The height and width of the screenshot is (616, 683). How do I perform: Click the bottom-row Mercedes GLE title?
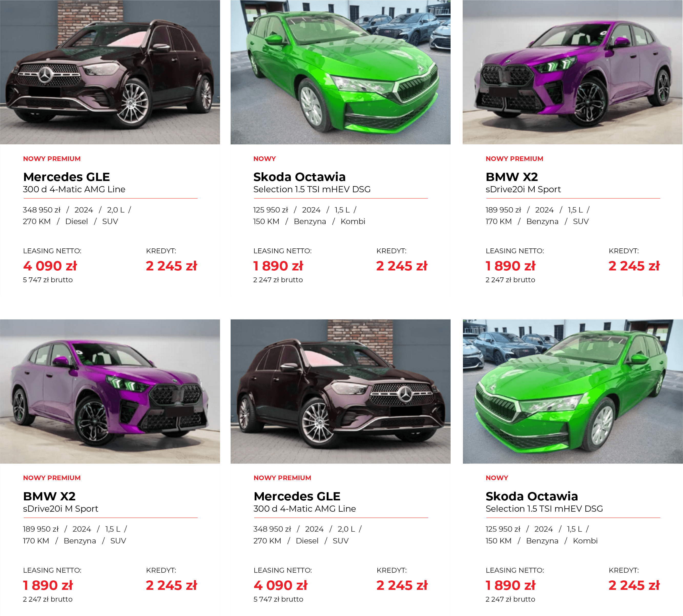tap(297, 496)
